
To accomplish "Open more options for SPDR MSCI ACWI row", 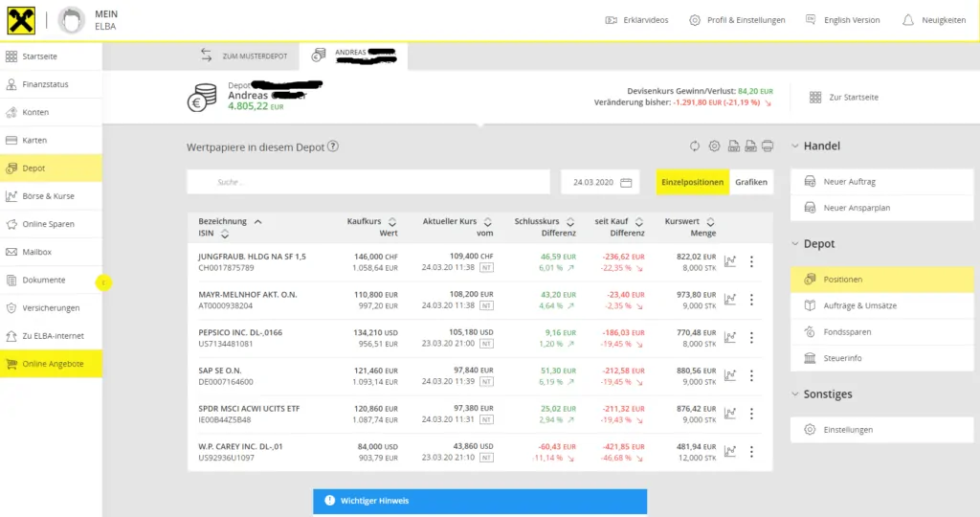I will [x=751, y=414].
